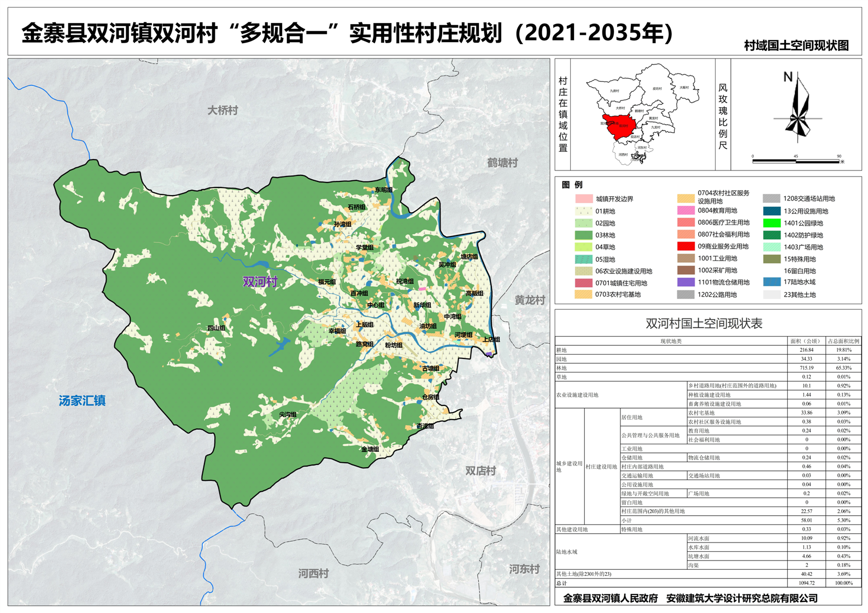Click the 0804教育用地 pink legend swatch

coord(685,210)
